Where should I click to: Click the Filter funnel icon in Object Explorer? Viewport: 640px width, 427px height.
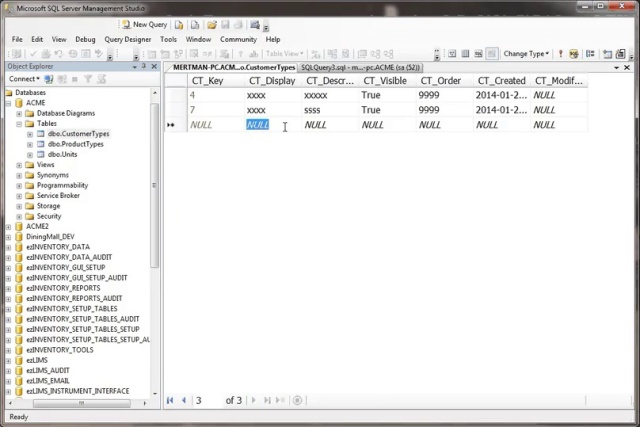pos(88,79)
